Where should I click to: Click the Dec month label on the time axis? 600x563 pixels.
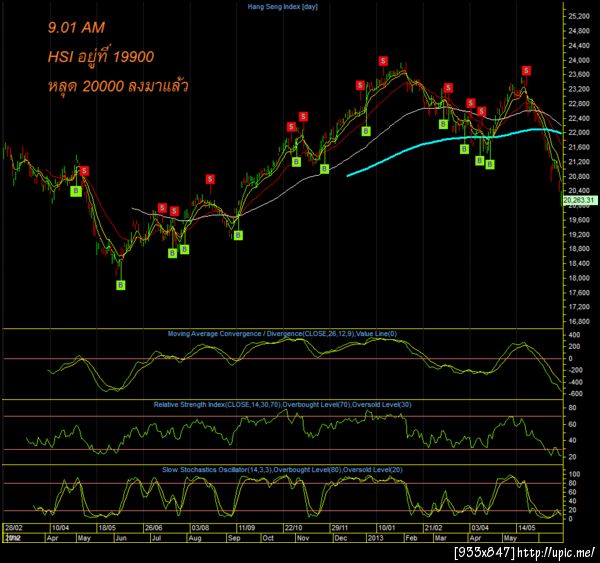(341, 538)
